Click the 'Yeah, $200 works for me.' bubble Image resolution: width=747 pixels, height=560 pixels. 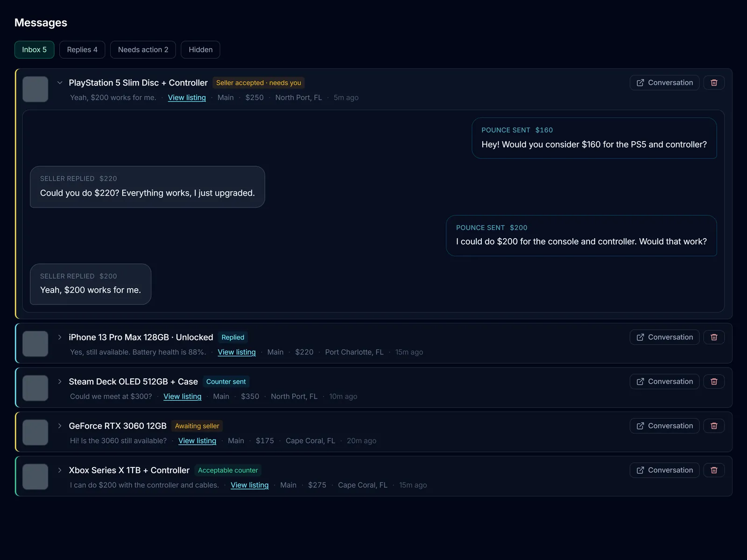(x=91, y=284)
